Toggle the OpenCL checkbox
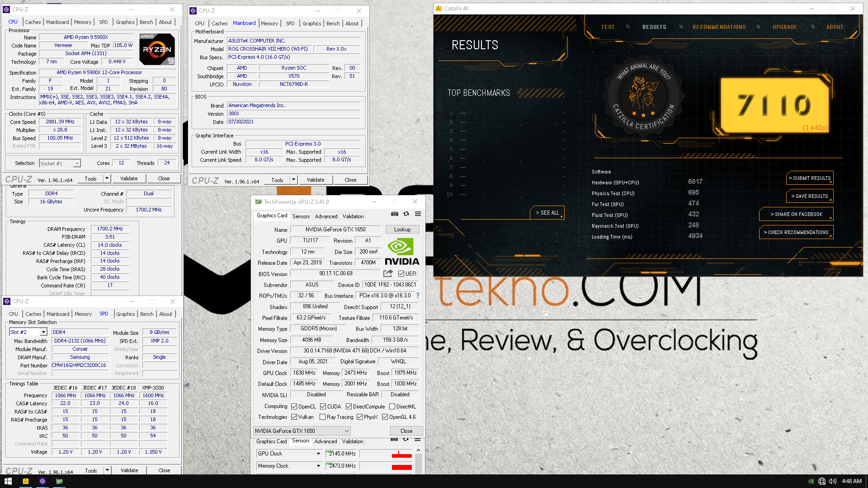 (x=294, y=407)
